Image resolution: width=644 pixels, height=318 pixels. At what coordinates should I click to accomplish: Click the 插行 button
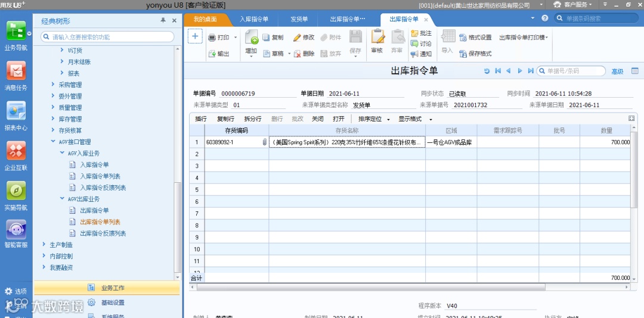(x=201, y=119)
